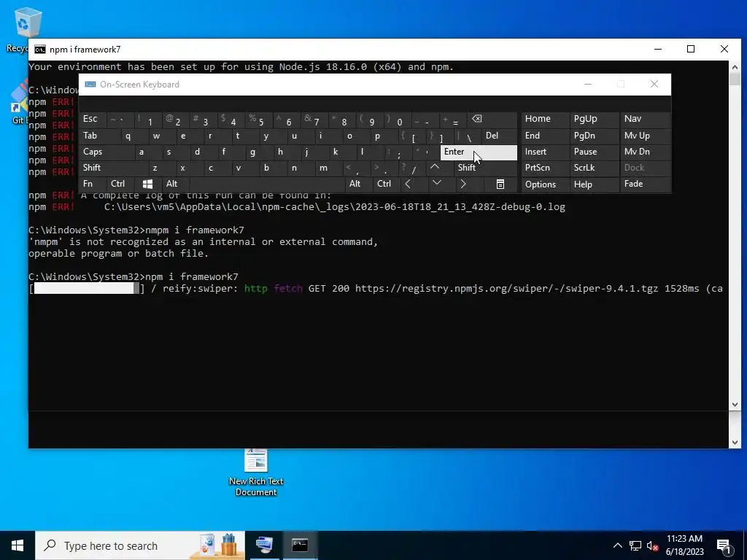This screenshot has height=560, width=747.
Task: Click Command Prompt taskbar icon
Action: (300, 545)
